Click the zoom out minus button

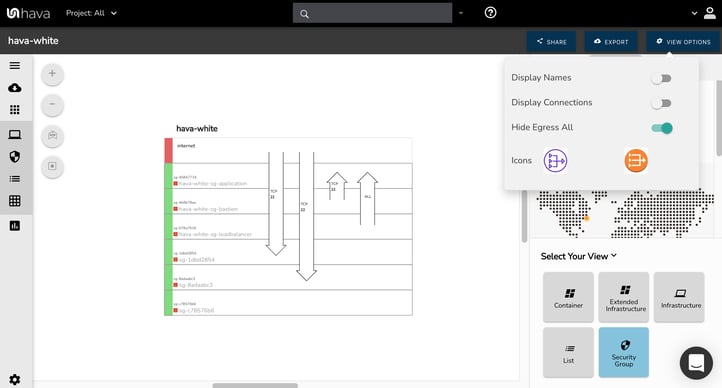[x=52, y=104]
